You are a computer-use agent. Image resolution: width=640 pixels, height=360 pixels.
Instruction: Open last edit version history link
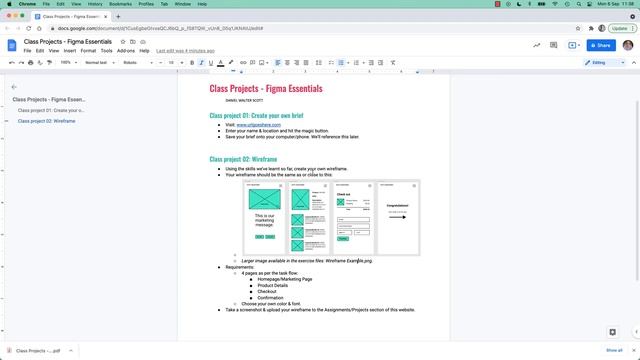coord(185,51)
